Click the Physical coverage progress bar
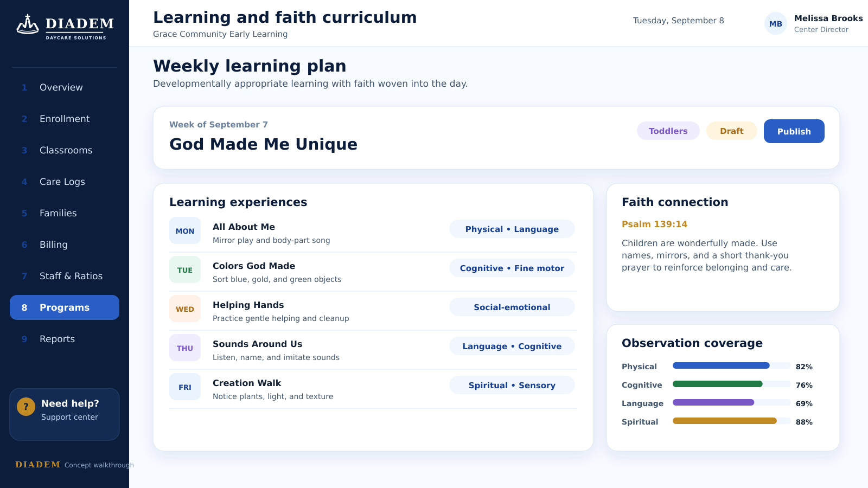868x488 pixels. point(732,365)
